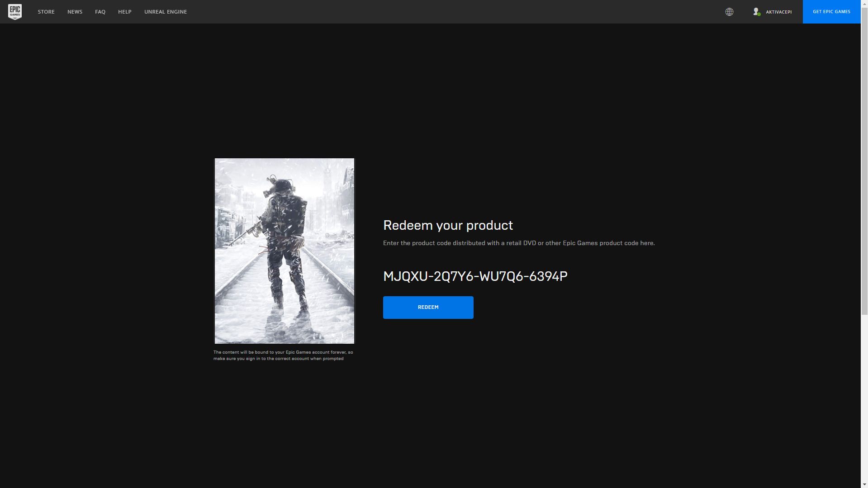868x488 pixels.
Task: Click the user avatar icon
Action: pyautogui.click(x=756, y=11)
